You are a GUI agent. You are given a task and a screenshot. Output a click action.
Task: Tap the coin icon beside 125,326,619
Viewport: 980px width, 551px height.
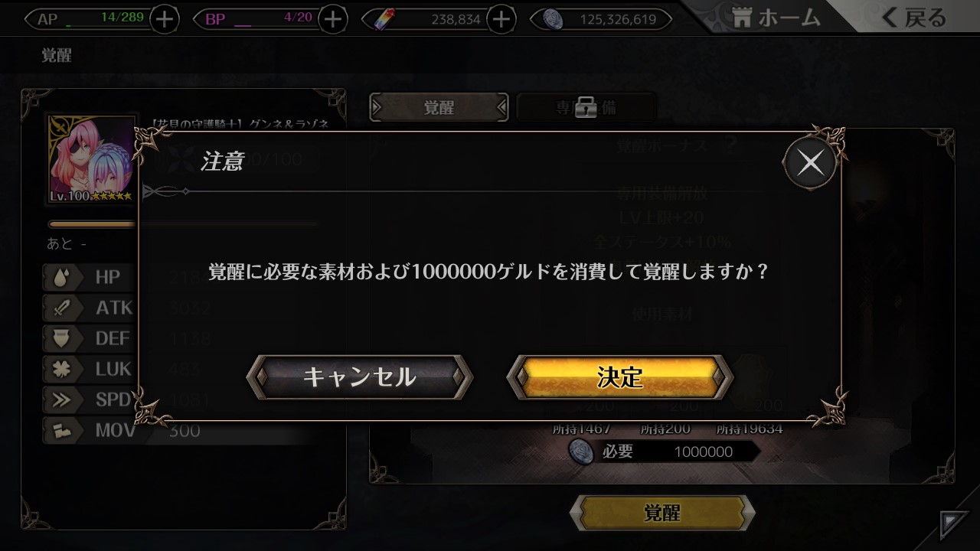click(x=554, y=19)
